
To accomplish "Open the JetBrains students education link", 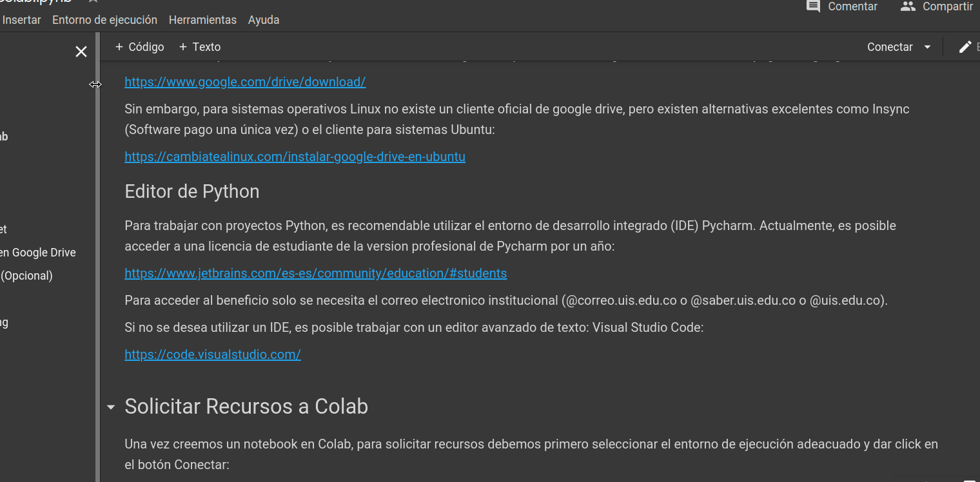I will [x=316, y=273].
